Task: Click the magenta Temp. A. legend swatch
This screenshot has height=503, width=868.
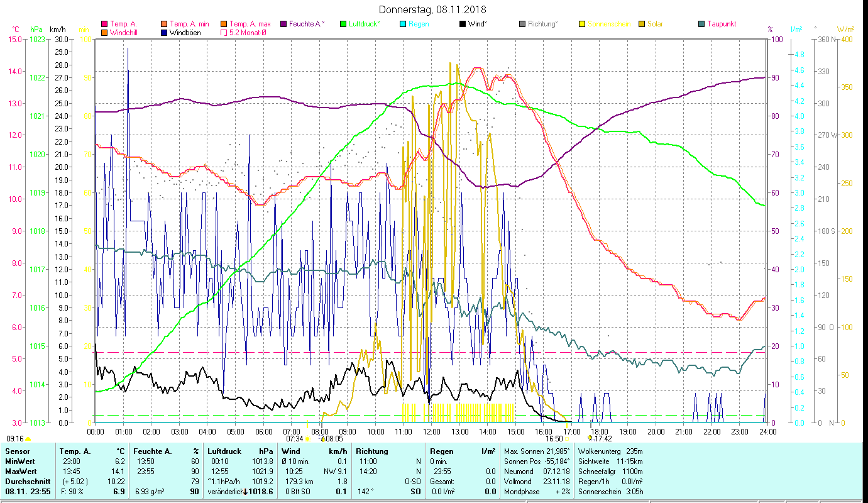Action: tap(104, 24)
